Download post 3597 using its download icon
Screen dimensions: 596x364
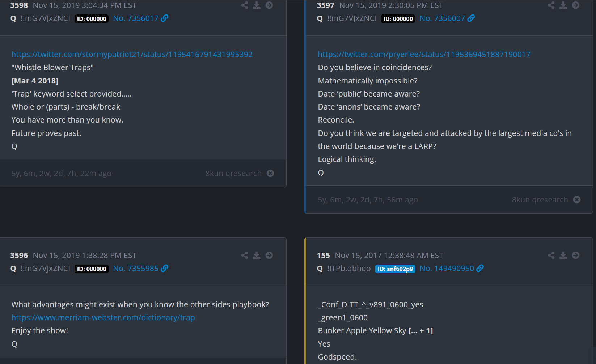(x=563, y=5)
